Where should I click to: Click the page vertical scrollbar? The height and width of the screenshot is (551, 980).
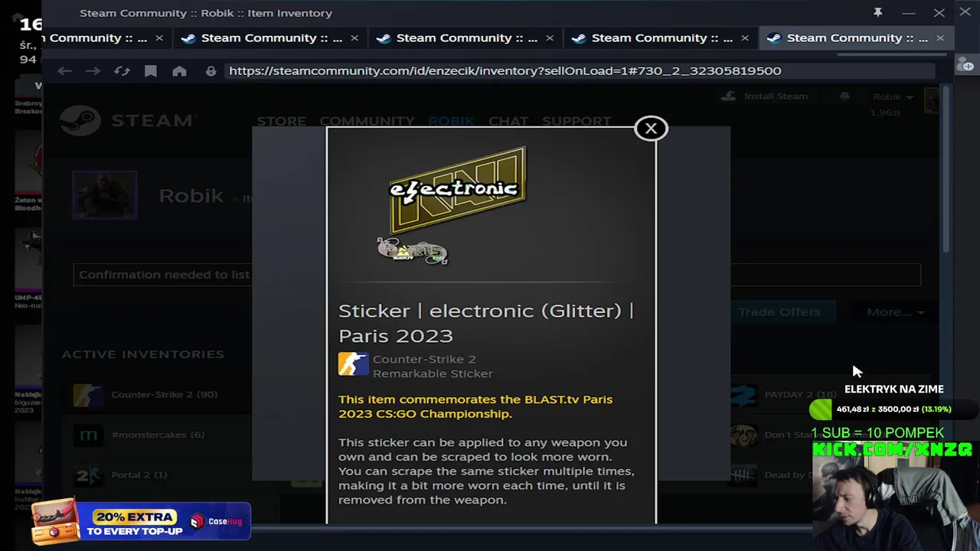click(947, 170)
